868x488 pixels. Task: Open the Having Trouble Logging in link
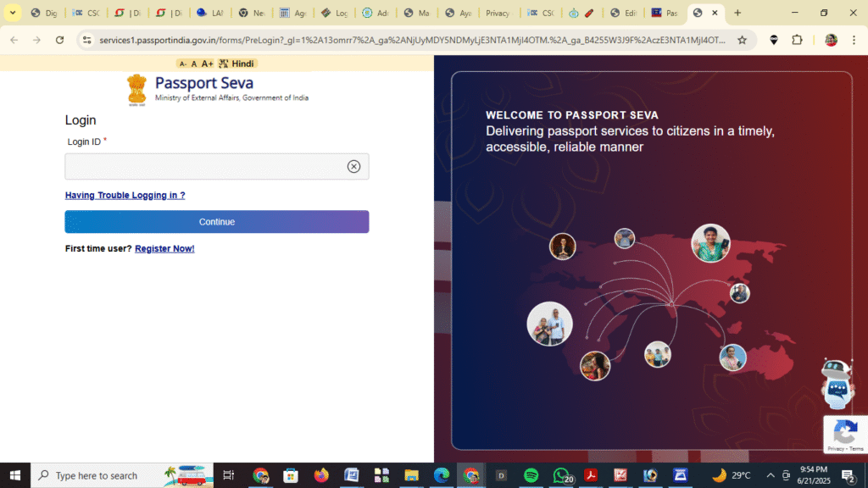click(125, 196)
